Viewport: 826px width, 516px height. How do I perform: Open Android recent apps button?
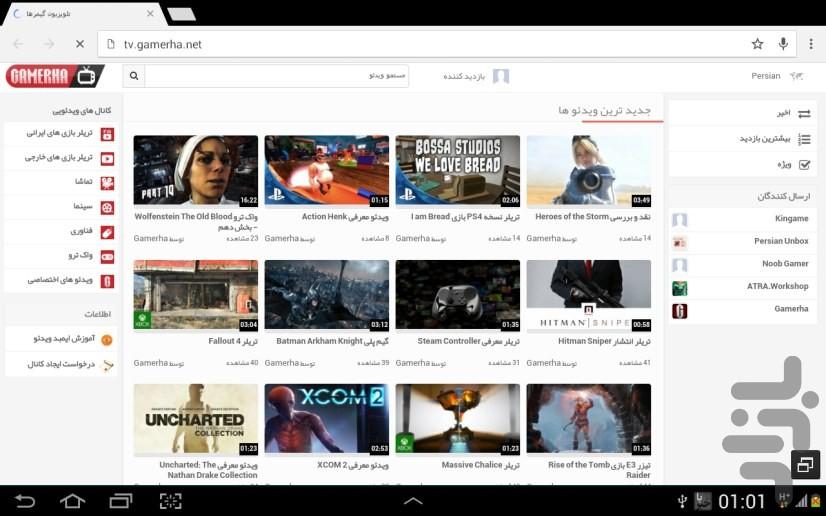pyautogui.click(x=120, y=500)
